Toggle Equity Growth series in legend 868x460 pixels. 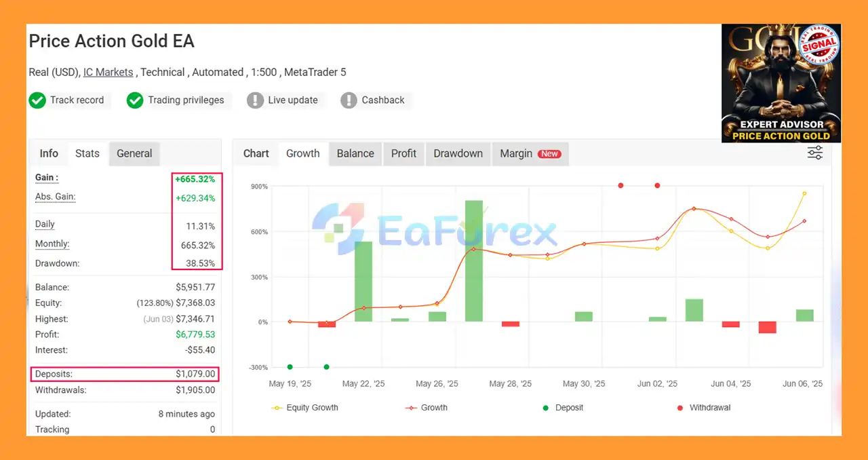point(304,408)
